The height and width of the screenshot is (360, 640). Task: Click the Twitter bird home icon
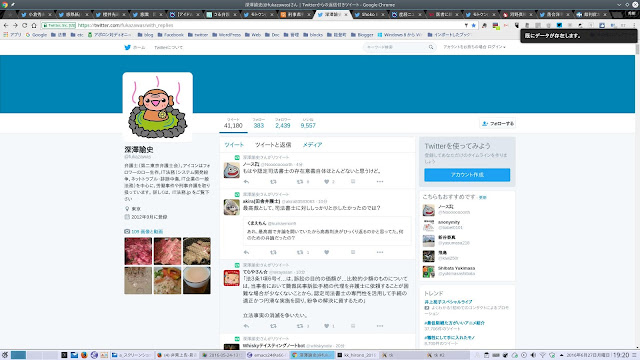127,47
